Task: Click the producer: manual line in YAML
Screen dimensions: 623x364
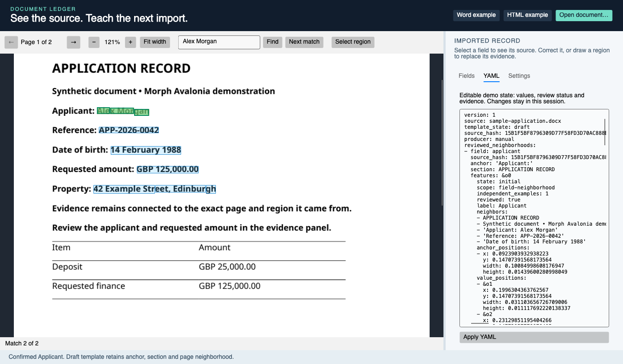Action: coord(489,139)
